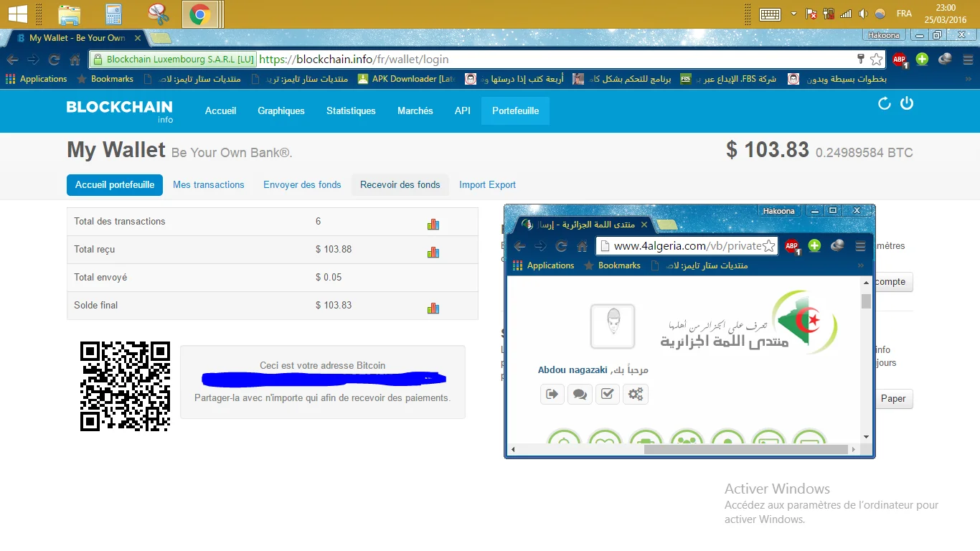Switch to Mes transactions tab
This screenshot has height=551, width=980.
(208, 184)
